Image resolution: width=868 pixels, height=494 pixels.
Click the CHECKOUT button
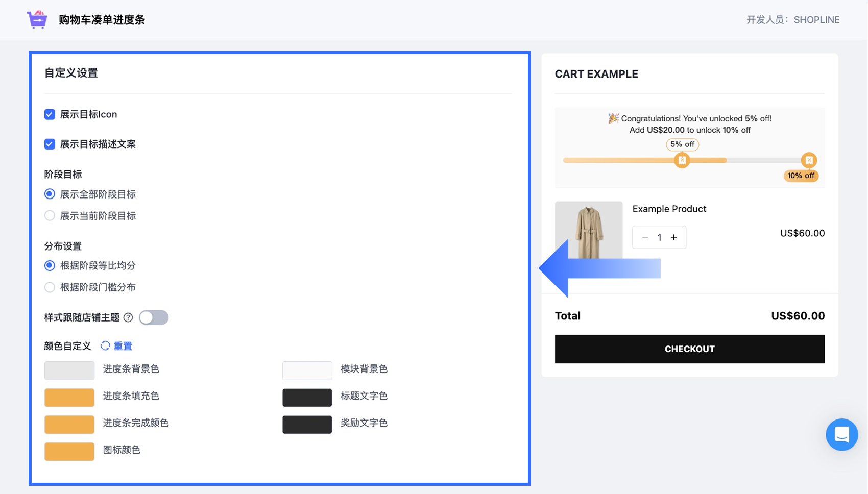tap(689, 349)
